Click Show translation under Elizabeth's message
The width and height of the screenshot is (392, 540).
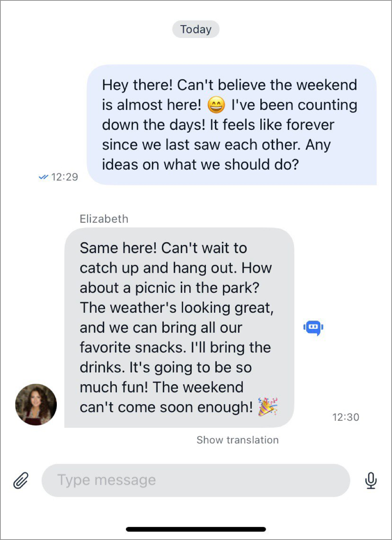[238, 440]
